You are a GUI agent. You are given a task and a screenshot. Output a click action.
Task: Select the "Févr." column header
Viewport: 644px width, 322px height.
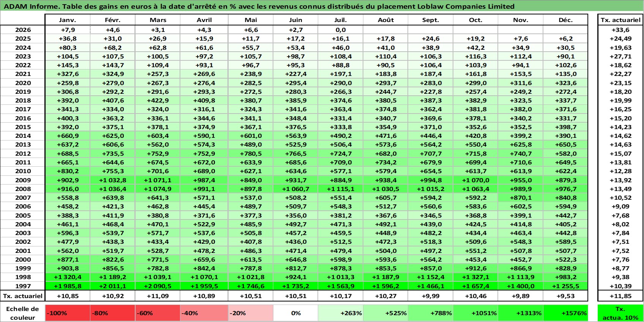click(x=113, y=20)
